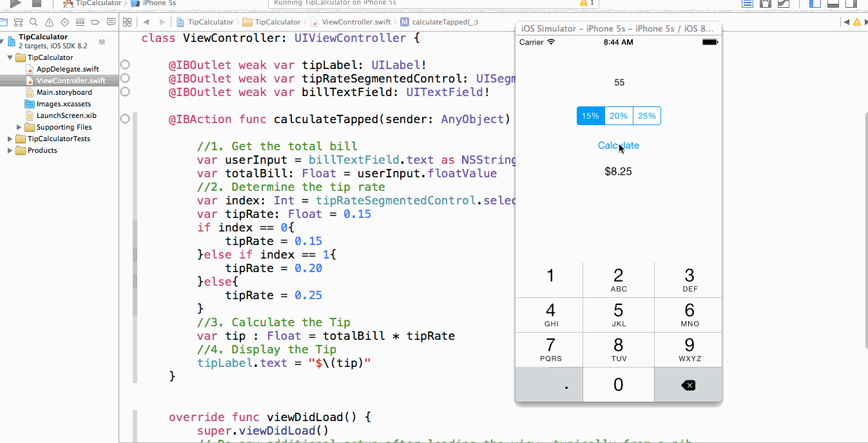Click connection circle beside tipLabel outlet
This screenshot has height=443, width=868.
point(125,65)
